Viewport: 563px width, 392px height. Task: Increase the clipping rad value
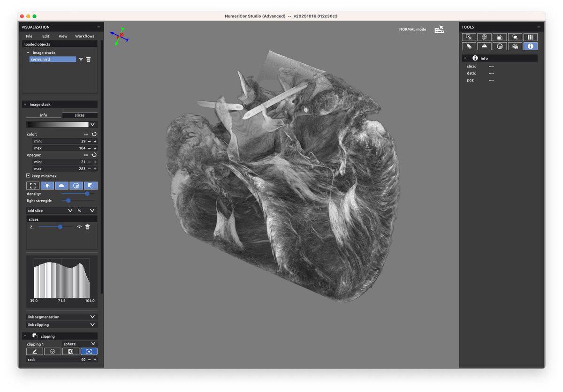click(x=95, y=360)
